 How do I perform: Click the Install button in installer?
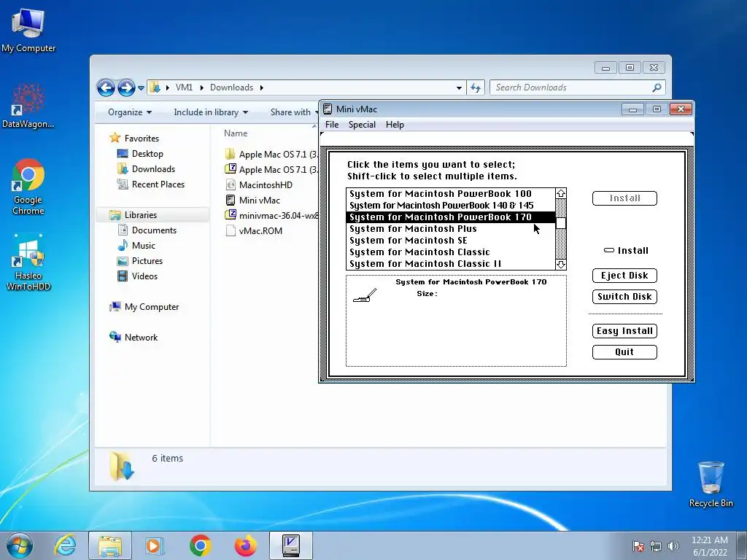tap(624, 198)
